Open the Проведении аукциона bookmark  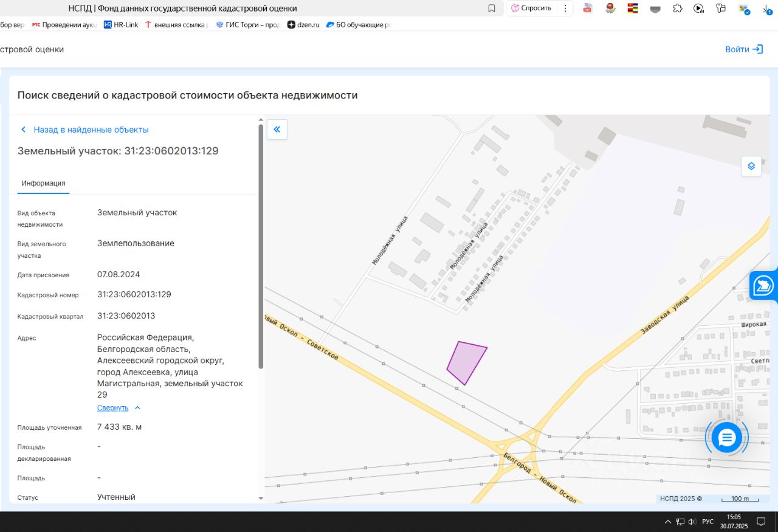point(64,25)
